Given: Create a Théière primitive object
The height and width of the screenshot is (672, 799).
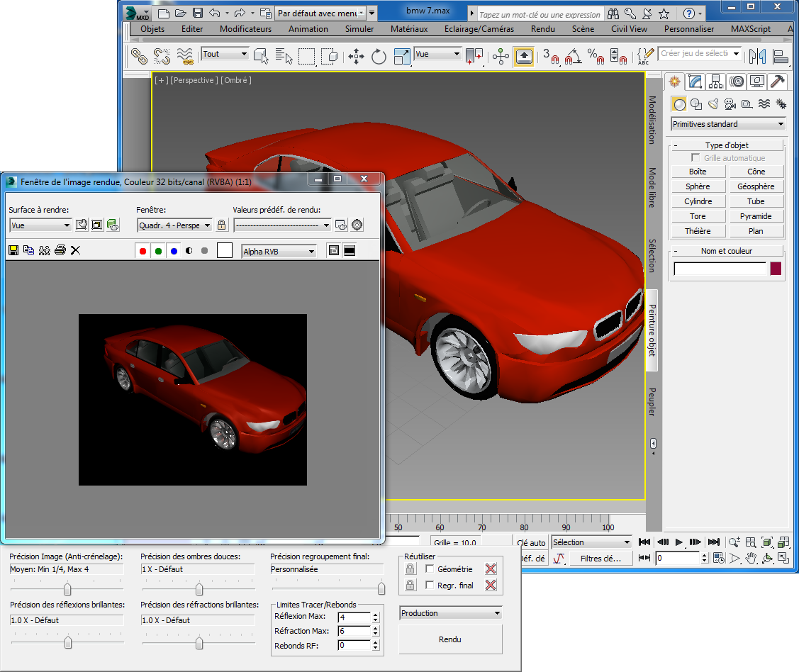Looking at the screenshot, I should click(698, 231).
